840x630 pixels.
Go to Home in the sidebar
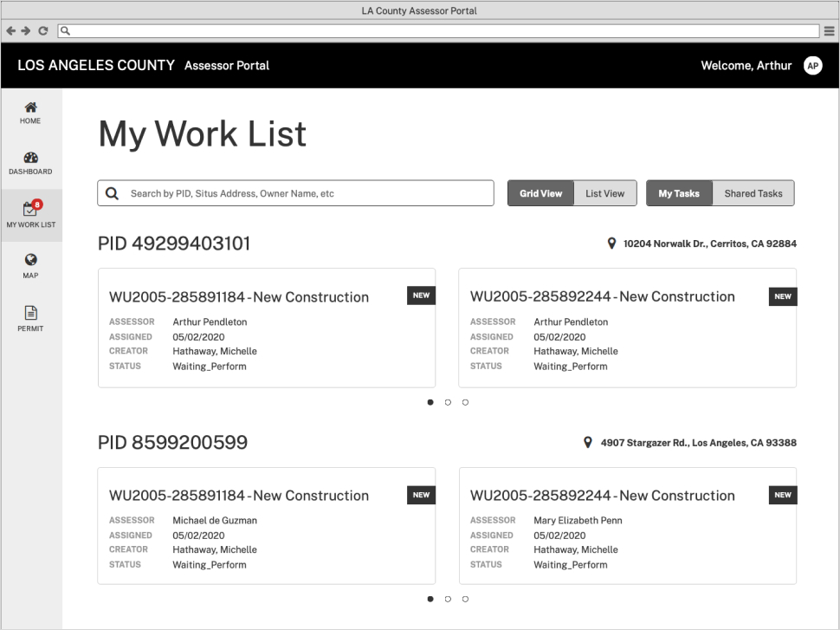pos(30,113)
